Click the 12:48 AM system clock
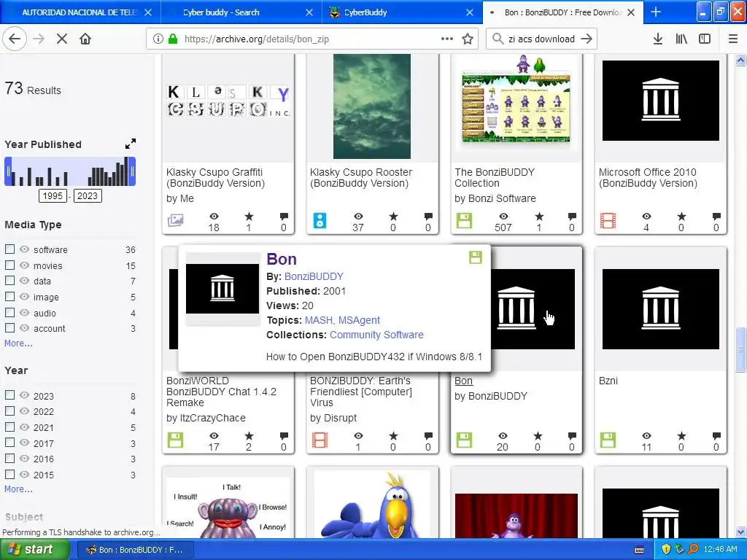This screenshot has height=560, width=747. point(720,550)
